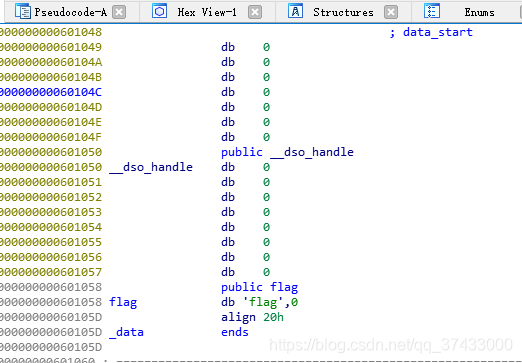Screen dimensions: 522x363
Task: Select address 0000000000601048
Action: point(51,32)
